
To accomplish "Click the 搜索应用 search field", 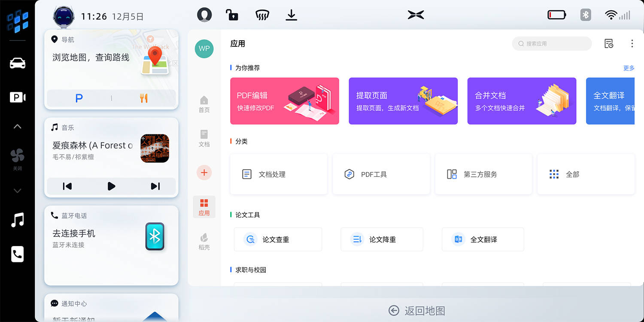I will pos(552,43).
